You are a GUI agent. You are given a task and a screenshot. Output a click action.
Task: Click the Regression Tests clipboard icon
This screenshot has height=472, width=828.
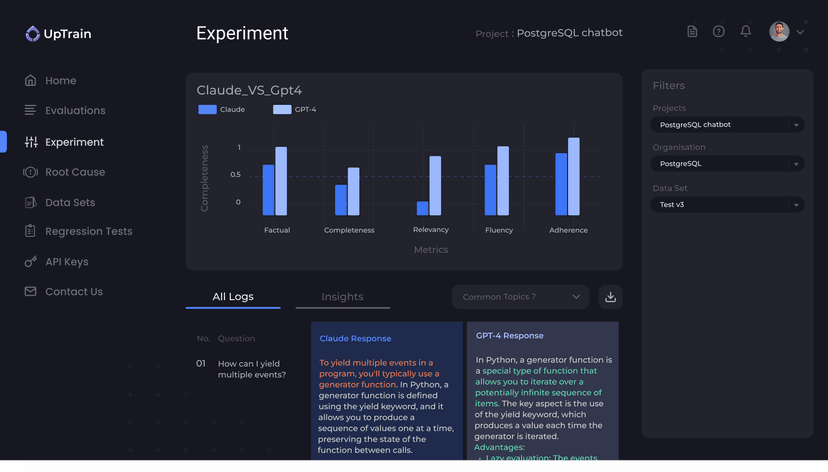[31, 232]
